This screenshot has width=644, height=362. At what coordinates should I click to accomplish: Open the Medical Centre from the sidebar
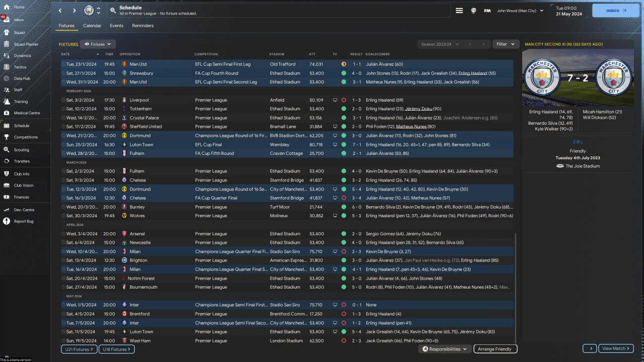7,113
